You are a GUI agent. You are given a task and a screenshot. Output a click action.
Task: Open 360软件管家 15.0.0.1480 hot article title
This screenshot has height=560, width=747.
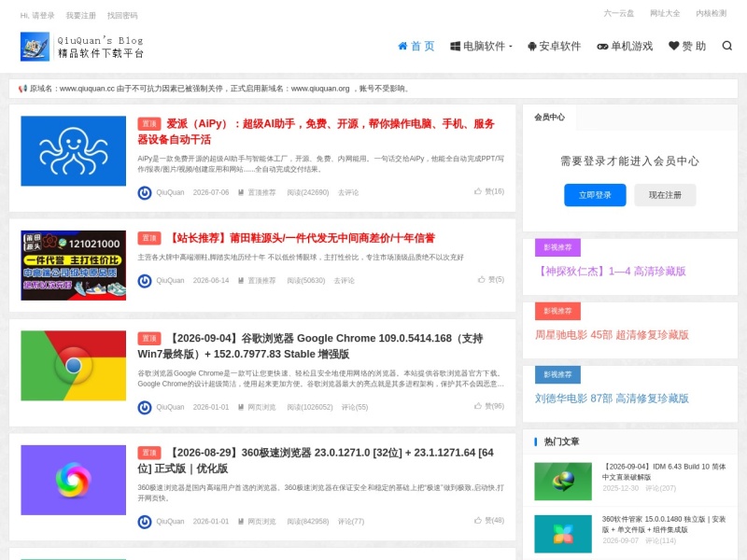pos(664,525)
